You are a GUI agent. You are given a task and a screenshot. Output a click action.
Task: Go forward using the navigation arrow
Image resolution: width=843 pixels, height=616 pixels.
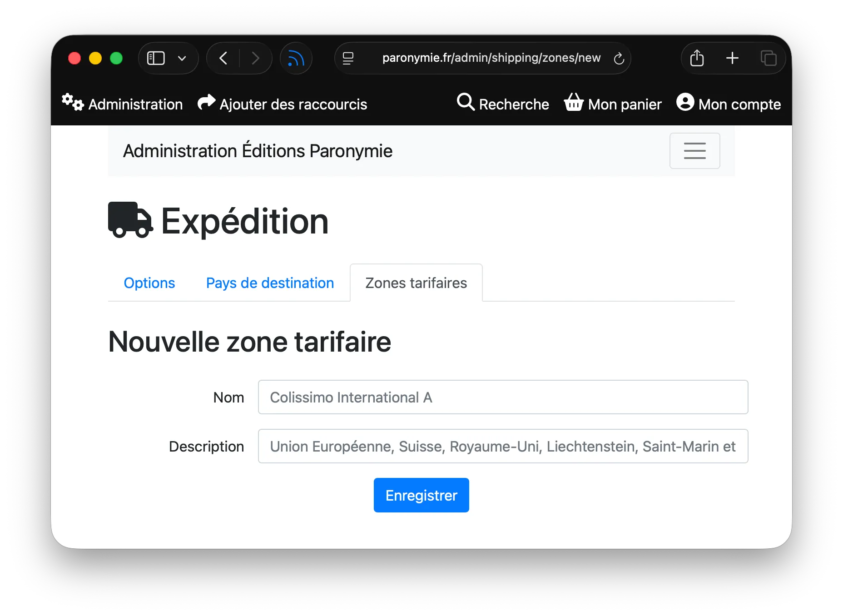point(256,58)
